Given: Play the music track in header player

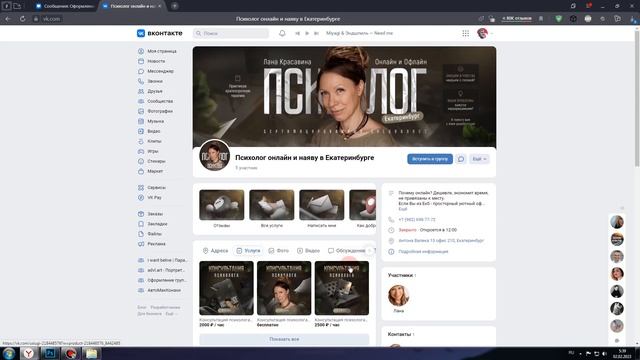Looking at the screenshot, I should pos(307,33).
